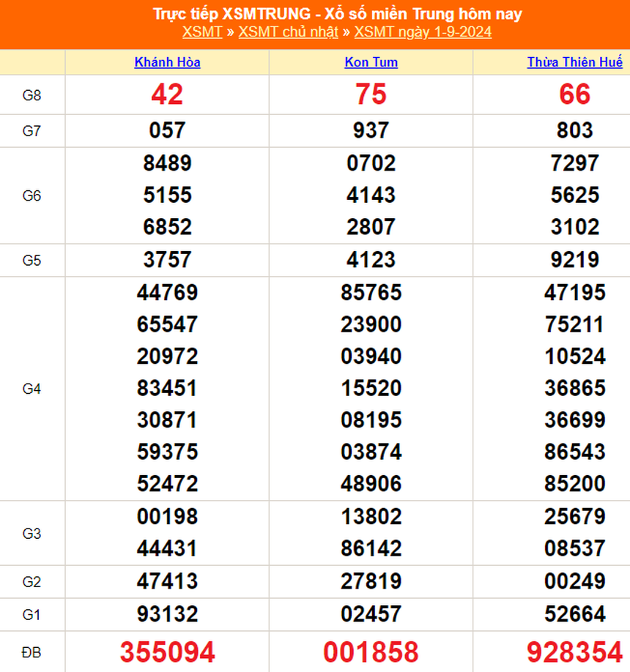Click the G8 row label
The image size is (630, 672).
tap(31, 94)
